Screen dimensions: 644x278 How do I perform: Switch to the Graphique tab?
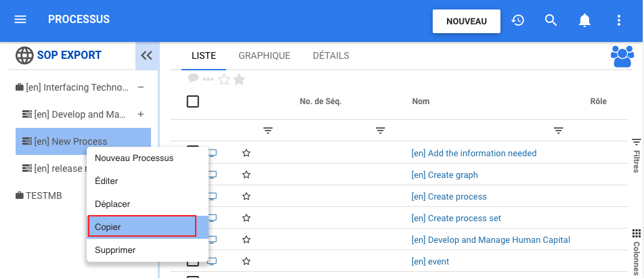264,55
